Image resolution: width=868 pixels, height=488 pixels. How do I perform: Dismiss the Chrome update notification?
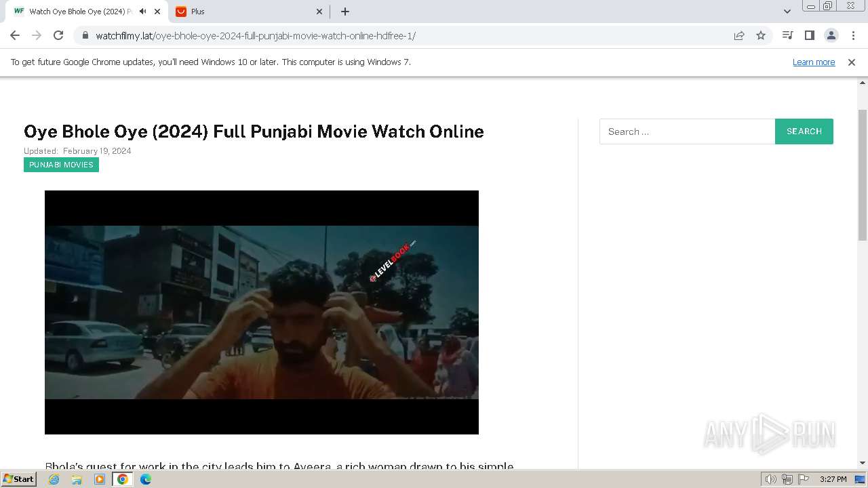tap(852, 62)
